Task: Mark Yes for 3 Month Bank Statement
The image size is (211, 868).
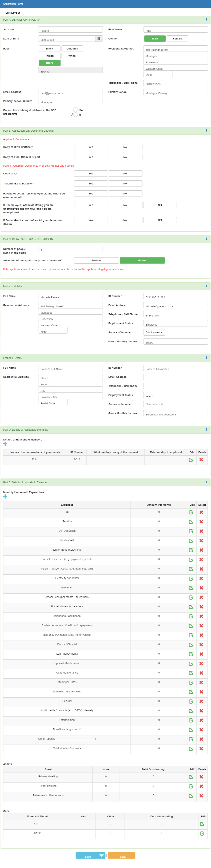Action: pos(91,184)
